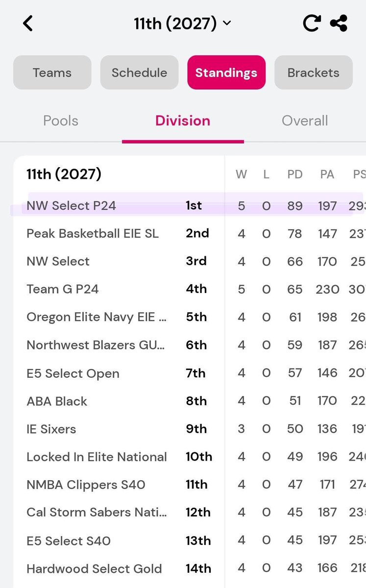Open the share icon
Screen dimensions: 366x588
339,23
